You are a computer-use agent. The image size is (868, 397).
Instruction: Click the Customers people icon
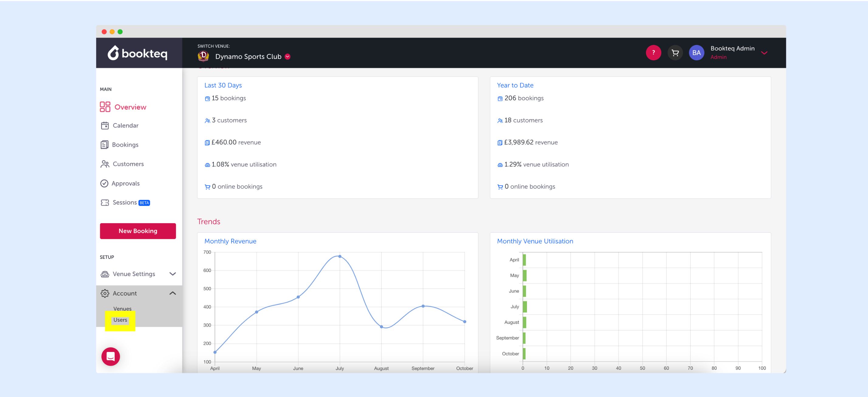pos(105,164)
